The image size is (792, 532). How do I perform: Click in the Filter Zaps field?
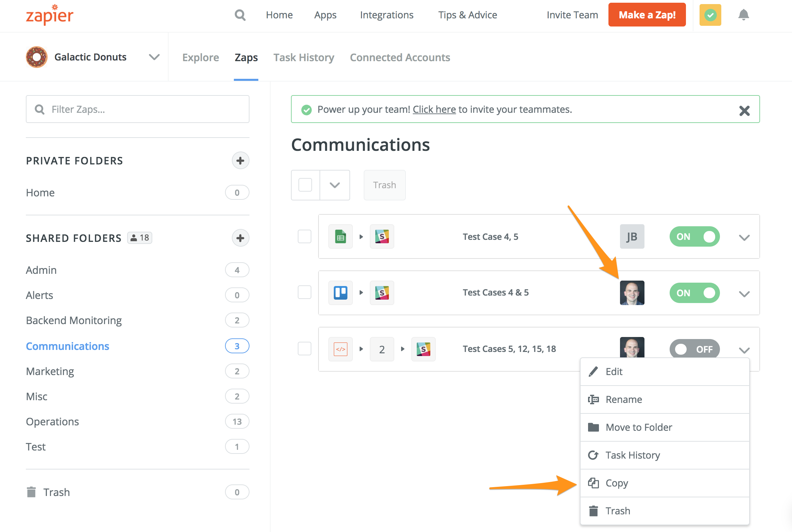tap(137, 109)
